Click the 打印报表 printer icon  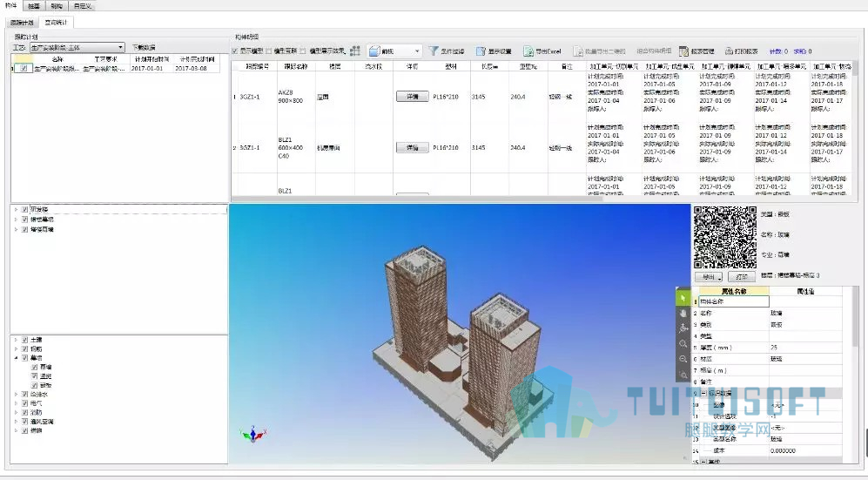click(729, 51)
